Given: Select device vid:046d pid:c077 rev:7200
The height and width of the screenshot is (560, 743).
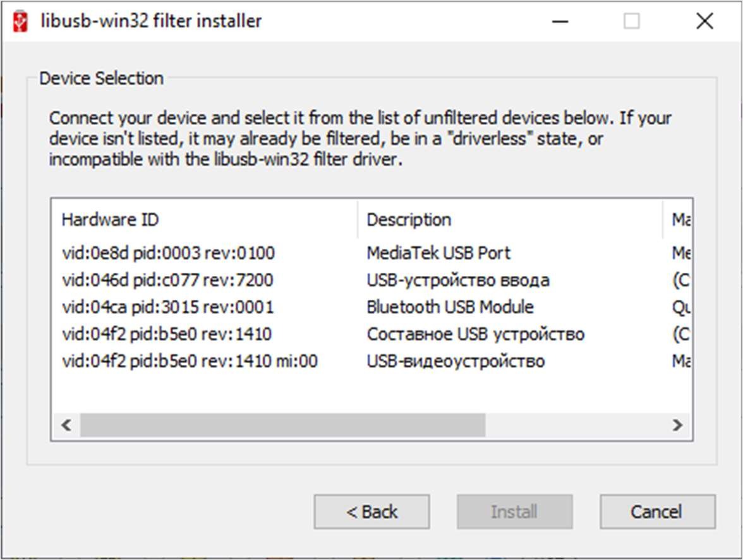Looking at the screenshot, I should coord(167,280).
